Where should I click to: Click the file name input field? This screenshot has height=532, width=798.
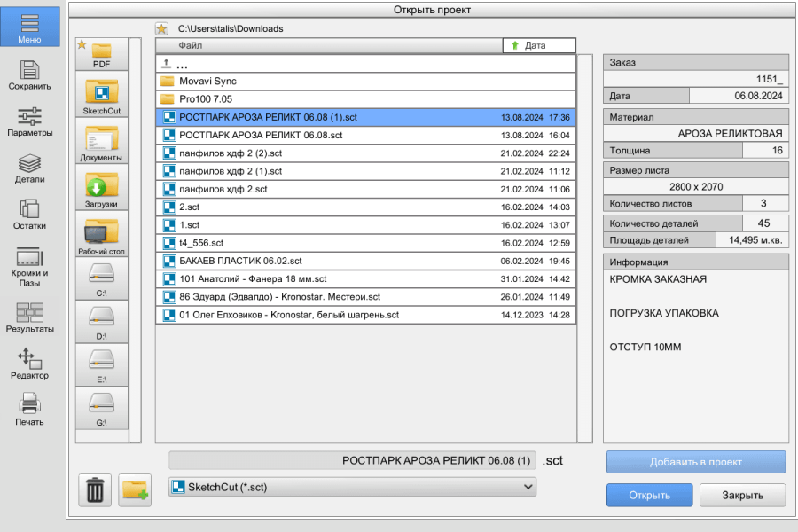(x=352, y=461)
